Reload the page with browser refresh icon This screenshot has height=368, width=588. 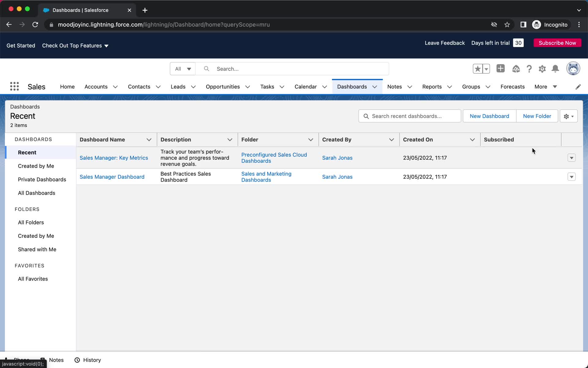coord(35,25)
